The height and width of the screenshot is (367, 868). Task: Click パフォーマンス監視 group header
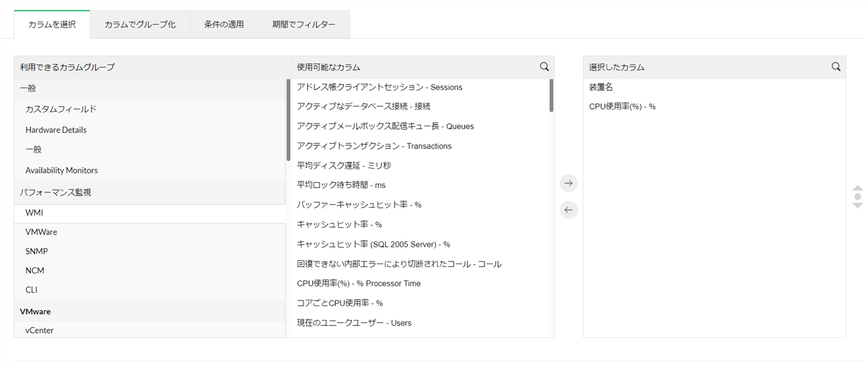click(x=150, y=192)
